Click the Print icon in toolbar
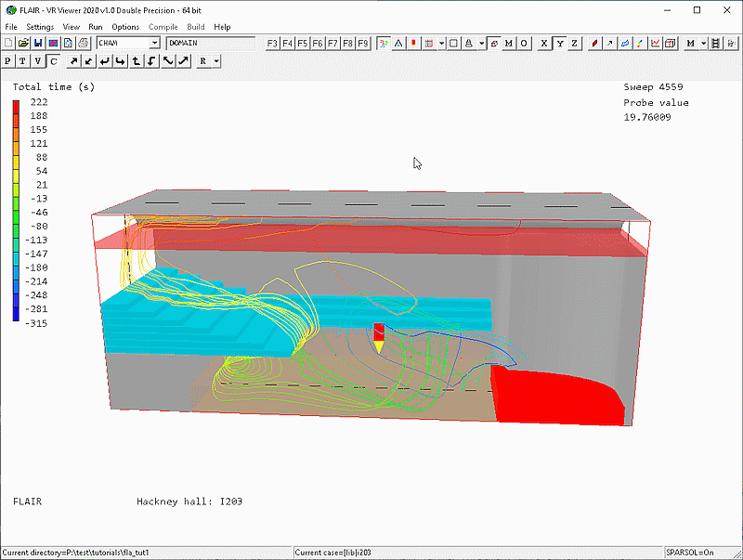Image resolution: width=743 pixels, height=560 pixels. pyautogui.click(x=83, y=43)
